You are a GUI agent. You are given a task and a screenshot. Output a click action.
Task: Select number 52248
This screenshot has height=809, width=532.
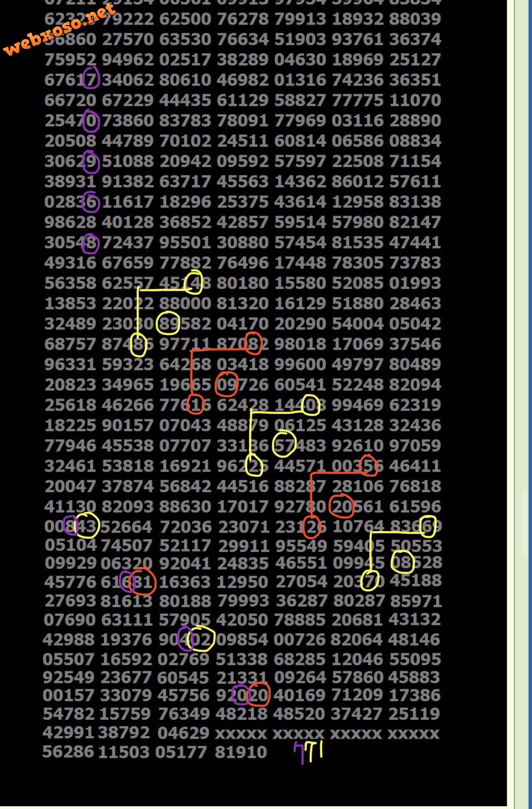tap(358, 385)
